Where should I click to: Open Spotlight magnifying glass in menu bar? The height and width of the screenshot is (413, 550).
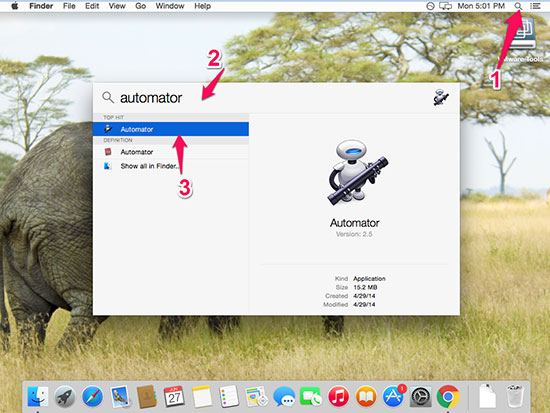click(518, 6)
